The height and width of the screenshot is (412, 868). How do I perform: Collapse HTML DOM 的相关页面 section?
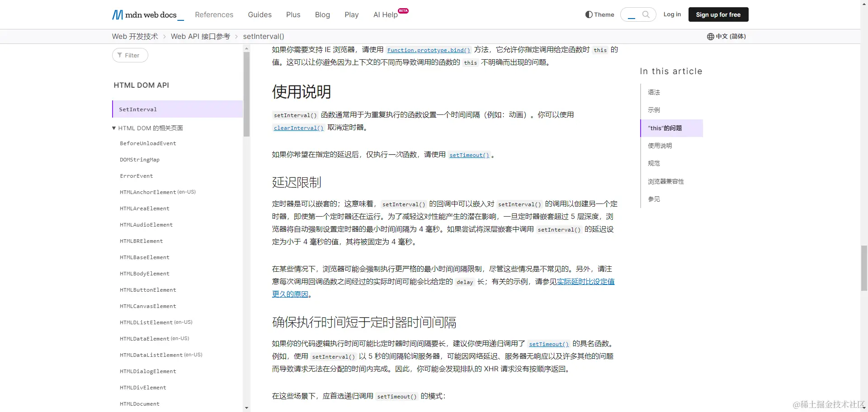(x=148, y=128)
